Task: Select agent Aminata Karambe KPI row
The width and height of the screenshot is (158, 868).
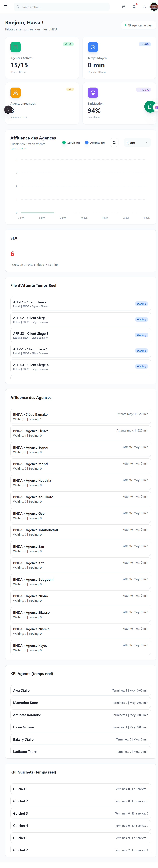Action: point(81,715)
